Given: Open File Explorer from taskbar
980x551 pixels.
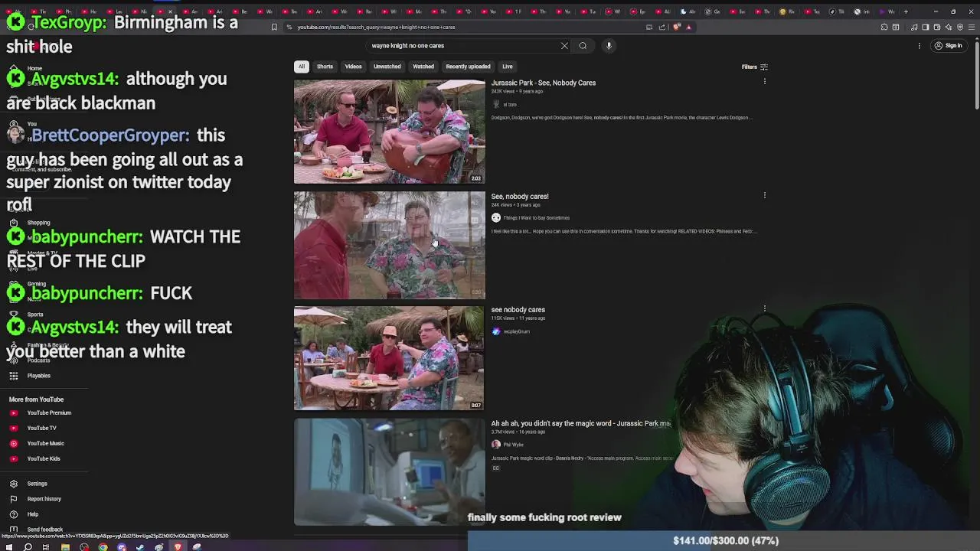Looking at the screenshot, I should pyautogui.click(x=65, y=546).
